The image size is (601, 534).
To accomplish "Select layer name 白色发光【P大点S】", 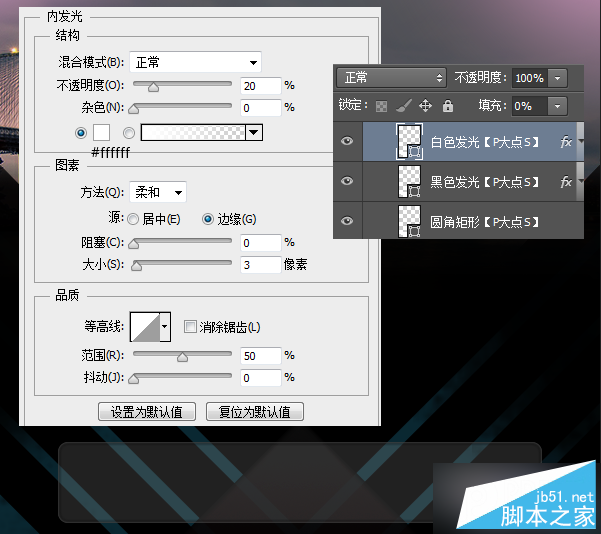I will (485, 142).
